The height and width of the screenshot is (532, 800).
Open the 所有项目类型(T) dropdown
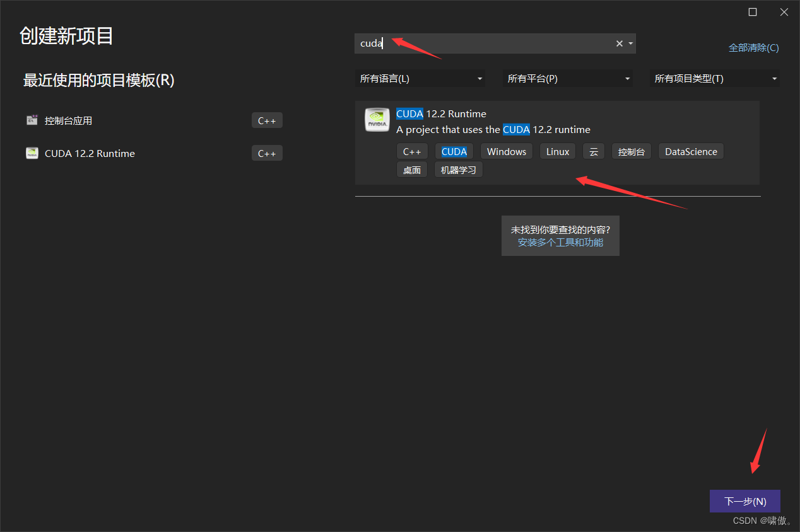click(x=714, y=78)
